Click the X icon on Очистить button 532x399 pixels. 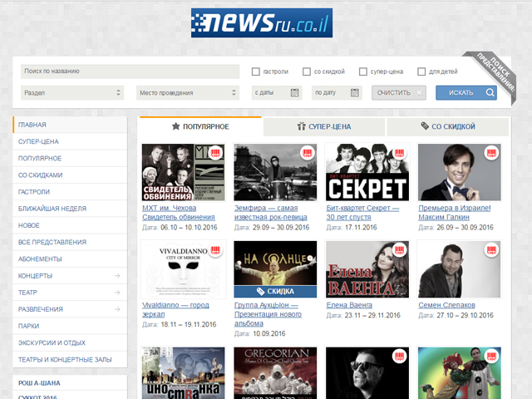pos(420,93)
